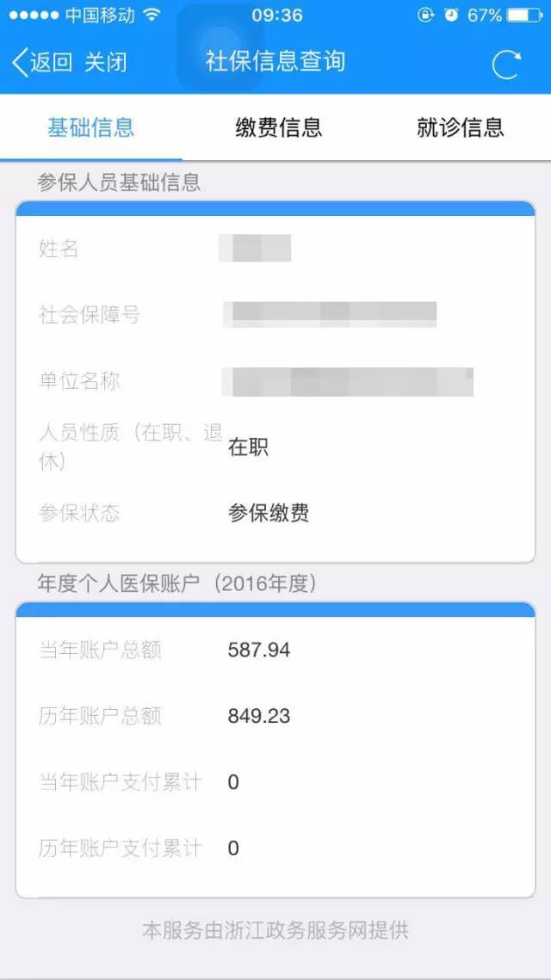Switch to the 缴费信息 tab
The height and width of the screenshot is (980, 551).
pyautogui.click(x=279, y=128)
